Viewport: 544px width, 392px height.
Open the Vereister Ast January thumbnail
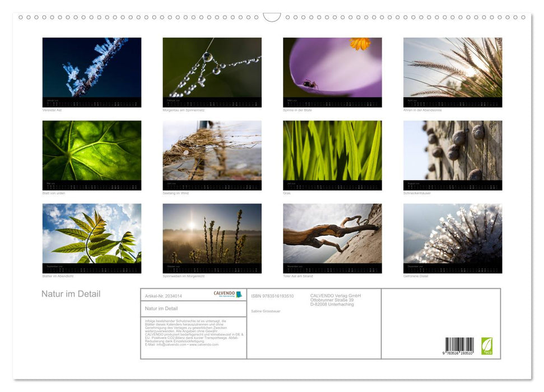(x=92, y=72)
